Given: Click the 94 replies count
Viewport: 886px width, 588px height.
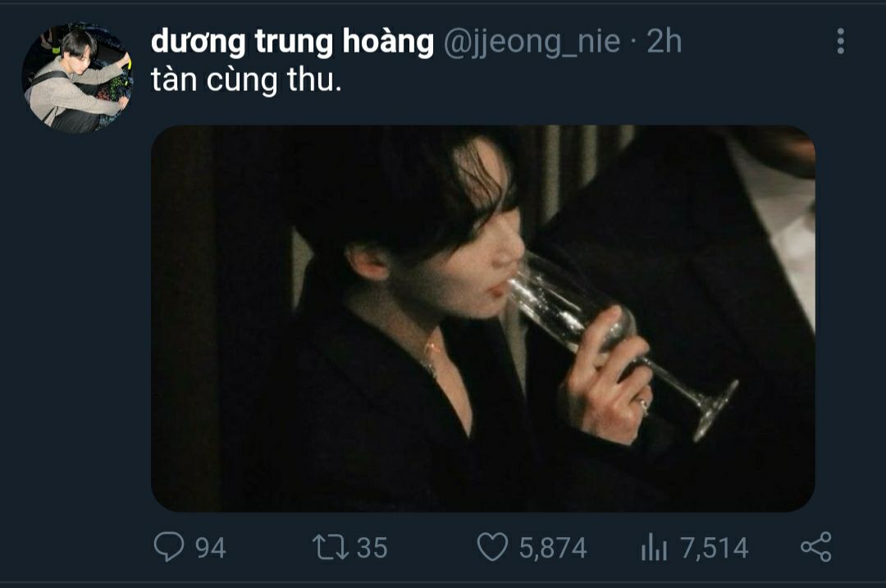Looking at the screenshot, I should coord(210,548).
